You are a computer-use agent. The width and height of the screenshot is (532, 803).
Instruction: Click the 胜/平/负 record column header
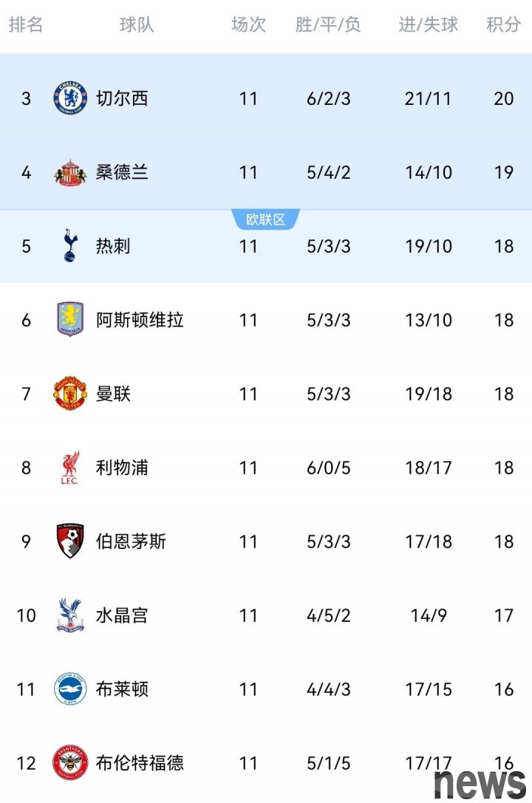point(328,24)
